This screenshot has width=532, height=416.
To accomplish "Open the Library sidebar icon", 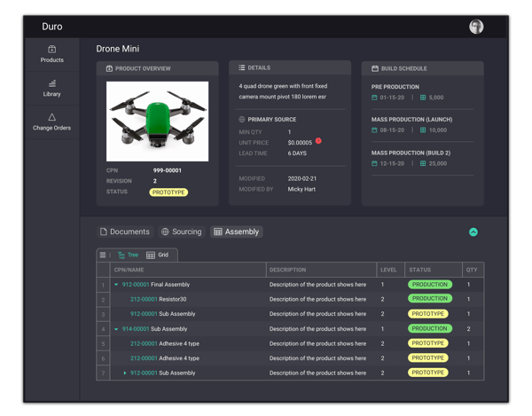I will click(x=51, y=88).
